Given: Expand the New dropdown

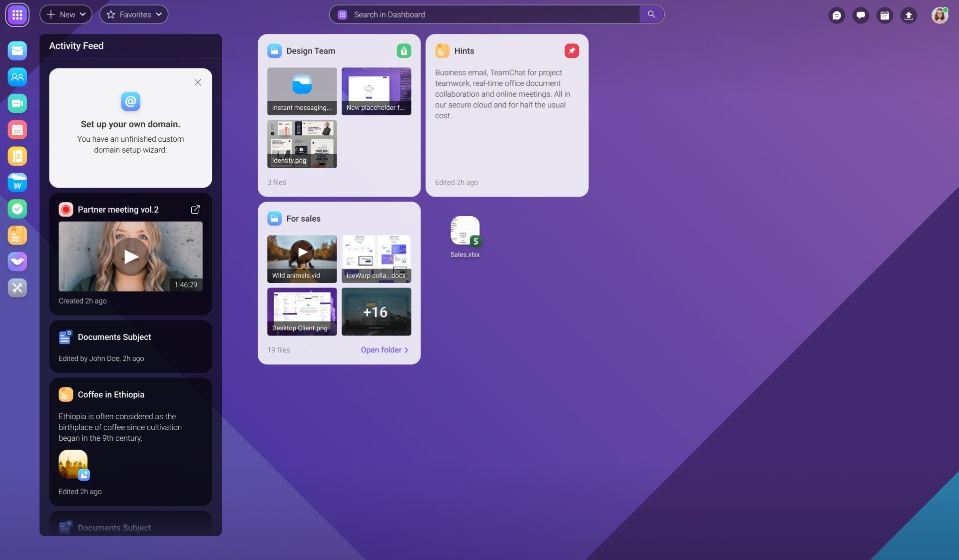Looking at the screenshot, I should click(66, 14).
